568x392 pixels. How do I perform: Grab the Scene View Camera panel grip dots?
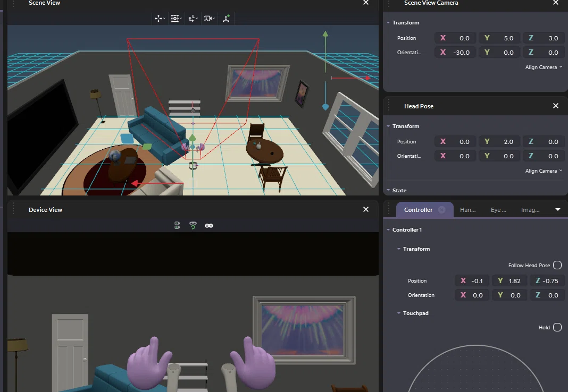click(389, 3)
